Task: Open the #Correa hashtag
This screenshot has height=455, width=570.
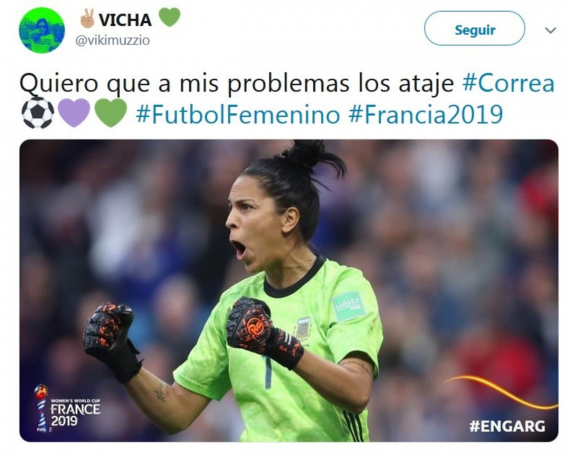Action: (508, 83)
